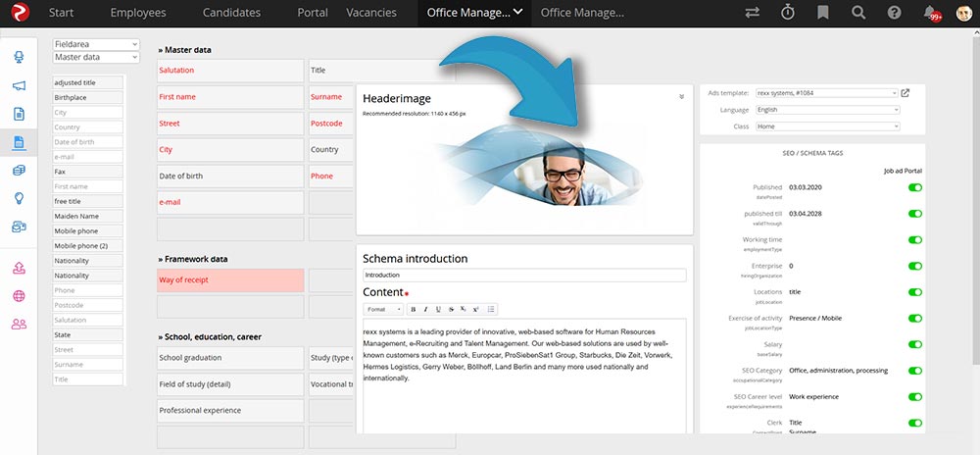Go to the Portal tab
The width and height of the screenshot is (980, 455).
[313, 13]
